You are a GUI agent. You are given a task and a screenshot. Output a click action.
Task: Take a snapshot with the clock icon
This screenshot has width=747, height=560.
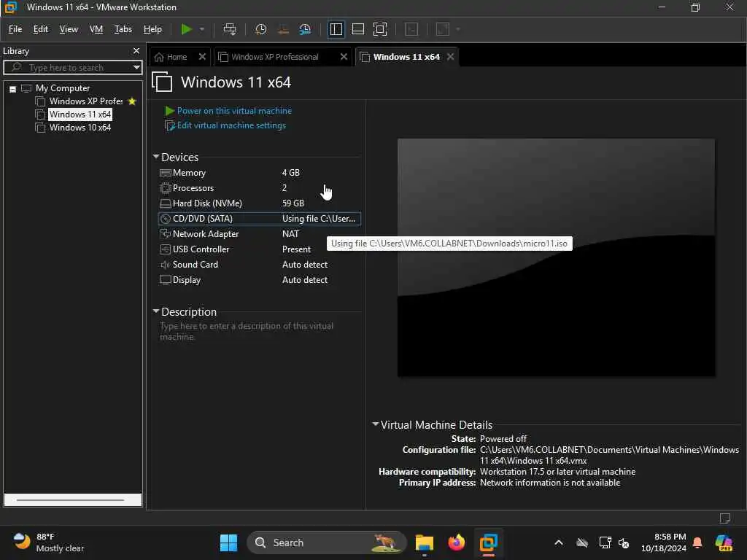[260, 29]
